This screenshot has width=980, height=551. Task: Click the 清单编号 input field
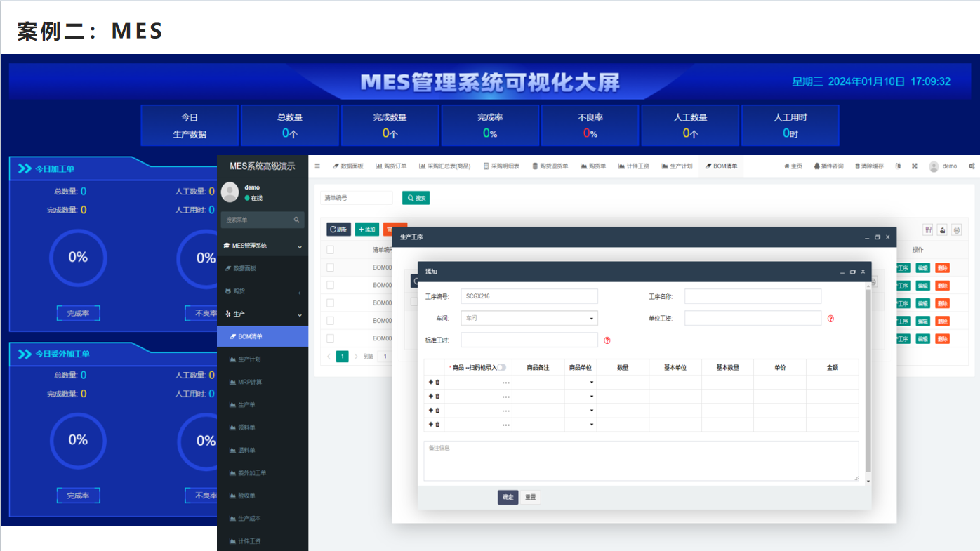[355, 197]
